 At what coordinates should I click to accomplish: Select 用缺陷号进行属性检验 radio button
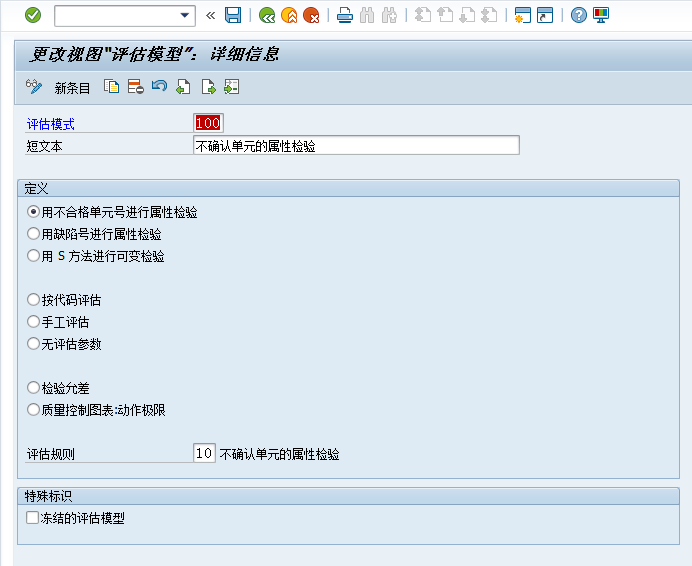tap(33, 234)
